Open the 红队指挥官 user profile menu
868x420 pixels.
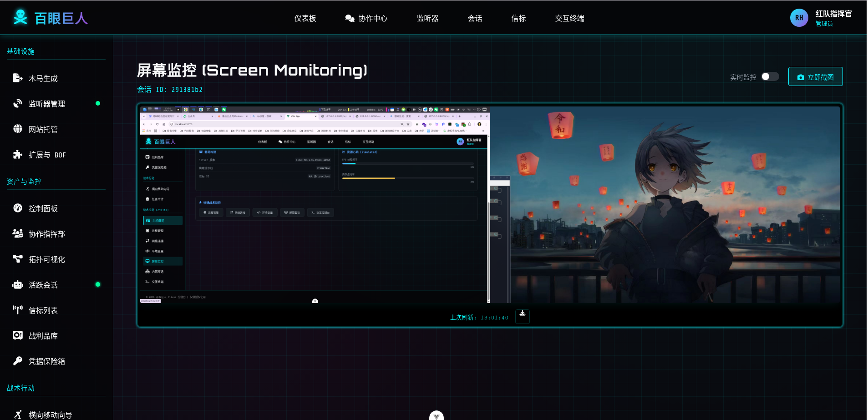pyautogui.click(x=821, y=18)
